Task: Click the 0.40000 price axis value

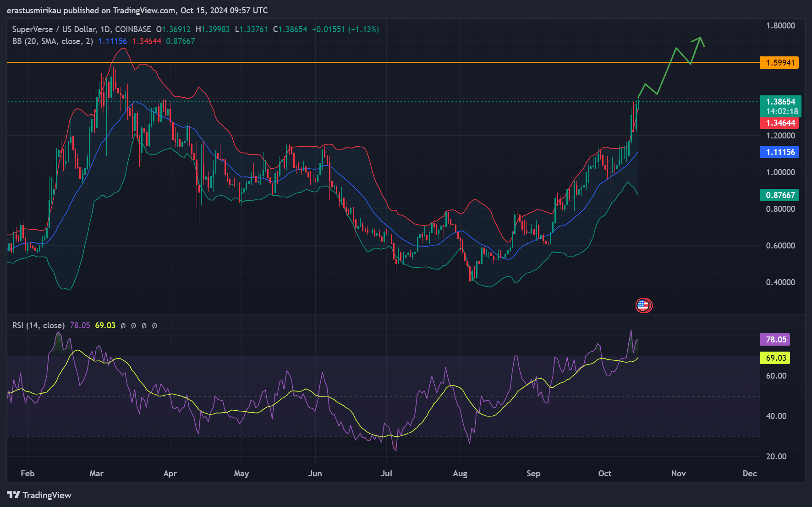Action: 780,282
